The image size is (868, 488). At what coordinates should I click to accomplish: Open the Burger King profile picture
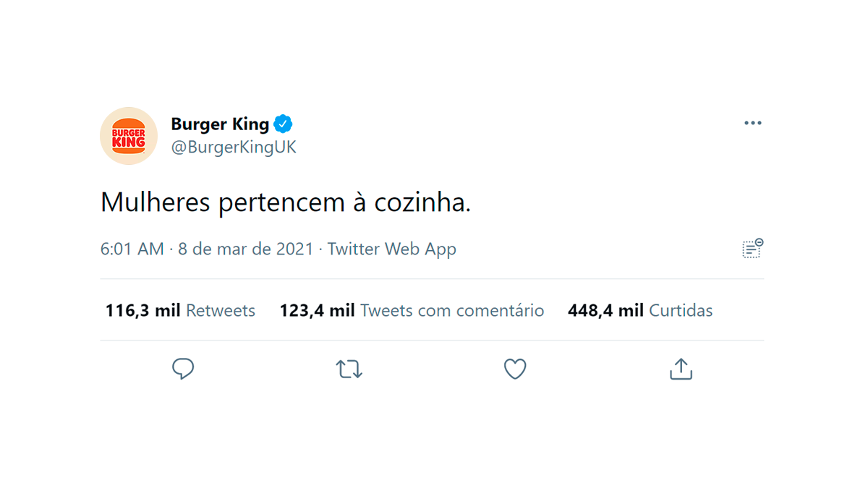click(x=129, y=136)
